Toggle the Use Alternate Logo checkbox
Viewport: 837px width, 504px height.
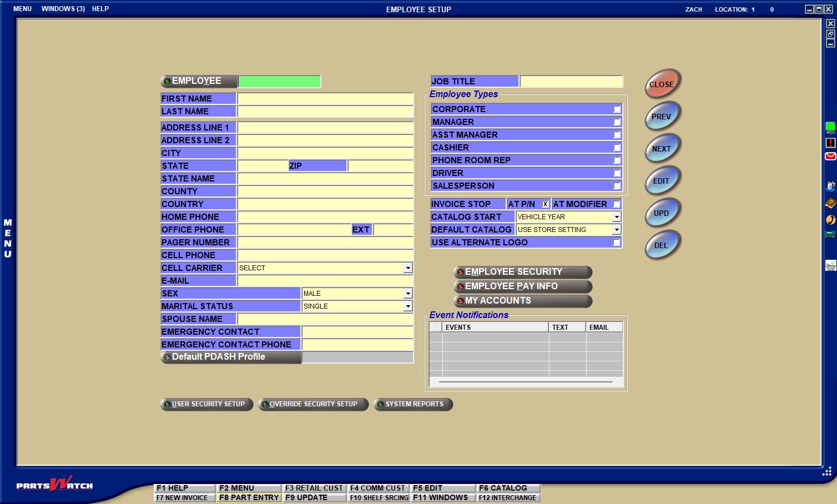pyautogui.click(x=617, y=243)
